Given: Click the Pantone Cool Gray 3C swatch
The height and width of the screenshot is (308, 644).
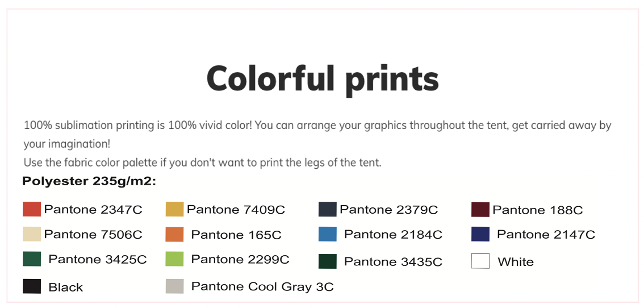Looking at the screenshot, I should (174, 286).
